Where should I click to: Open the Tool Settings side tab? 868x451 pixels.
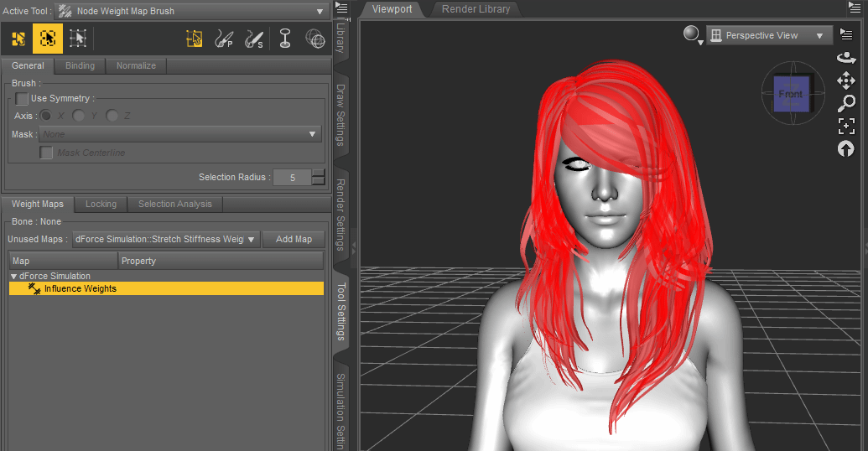click(x=341, y=311)
